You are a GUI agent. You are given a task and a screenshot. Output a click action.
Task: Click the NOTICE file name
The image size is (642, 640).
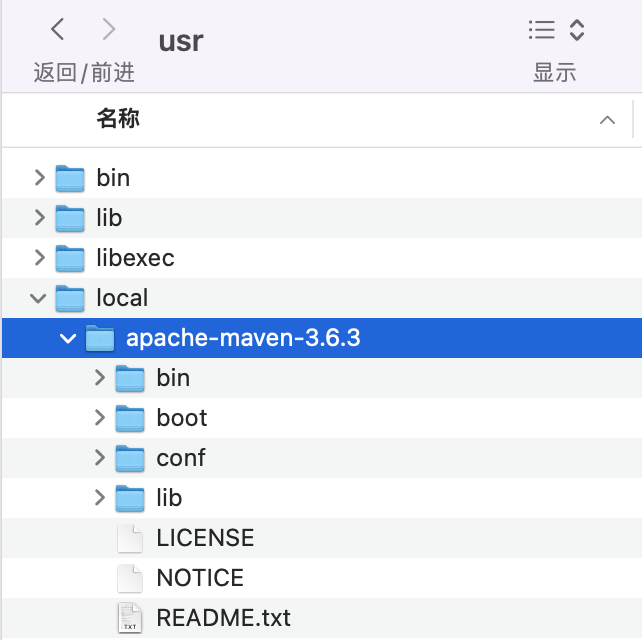coord(200,578)
